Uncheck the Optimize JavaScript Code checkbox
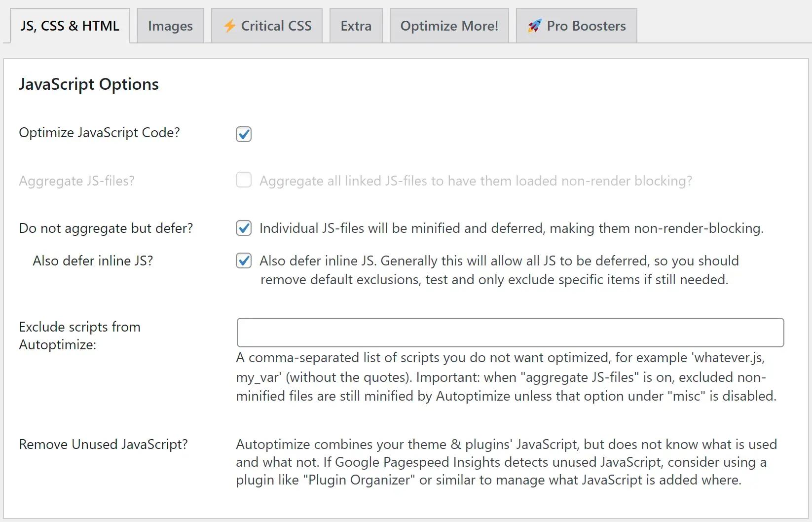This screenshot has width=812, height=522. pyautogui.click(x=244, y=134)
